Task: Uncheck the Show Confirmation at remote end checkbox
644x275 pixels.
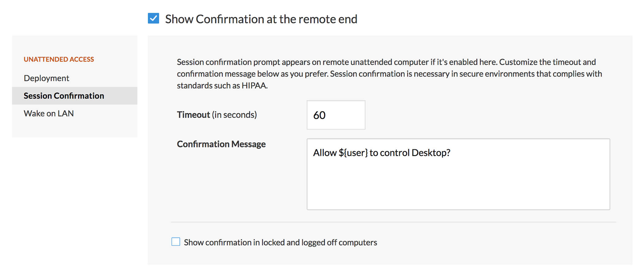Action: pyautogui.click(x=153, y=18)
